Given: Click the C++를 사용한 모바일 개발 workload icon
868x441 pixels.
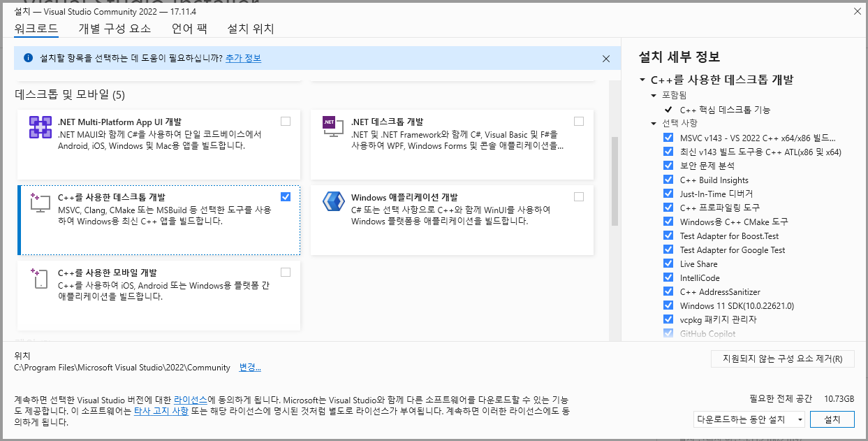Looking at the screenshot, I should tap(41, 277).
